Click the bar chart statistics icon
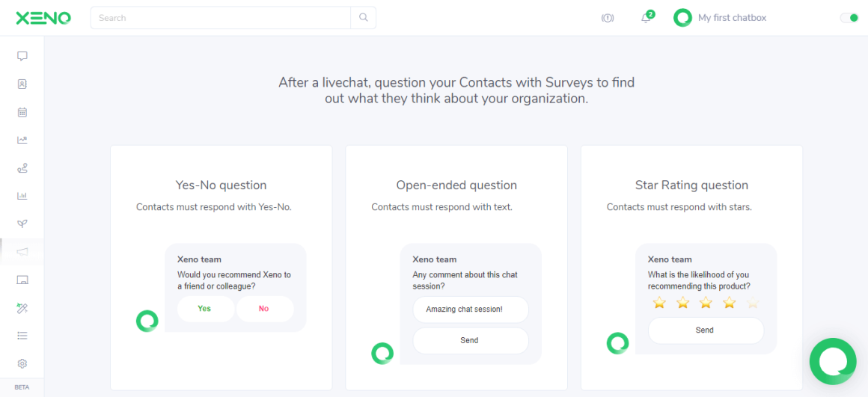The width and height of the screenshot is (868, 397). (22, 196)
